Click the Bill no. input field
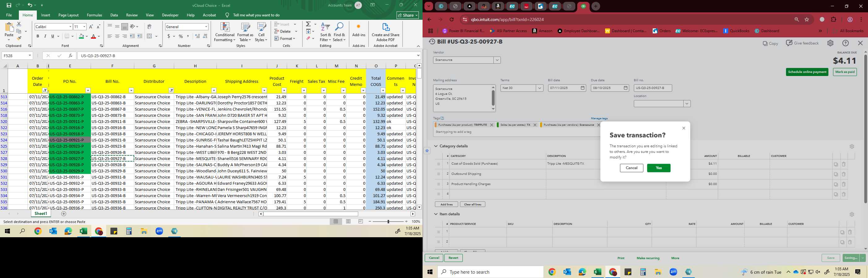Viewport: 868px width, 278px height. coord(653,88)
